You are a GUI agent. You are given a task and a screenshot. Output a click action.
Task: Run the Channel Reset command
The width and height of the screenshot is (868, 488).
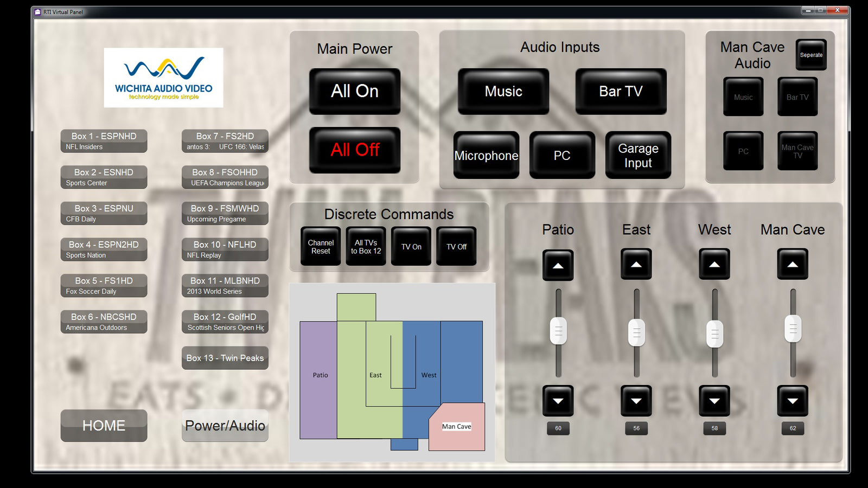pos(321,246)
